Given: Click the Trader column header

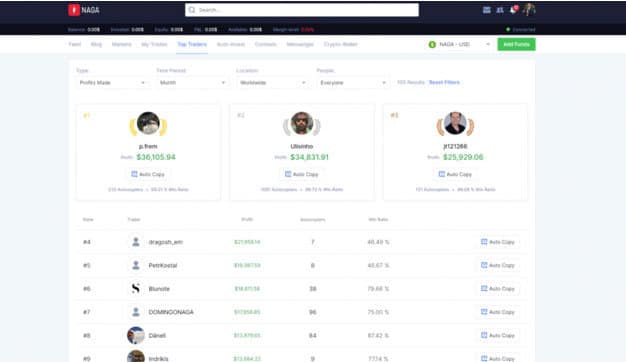Looking at the screenshot, I should [134, 220].
